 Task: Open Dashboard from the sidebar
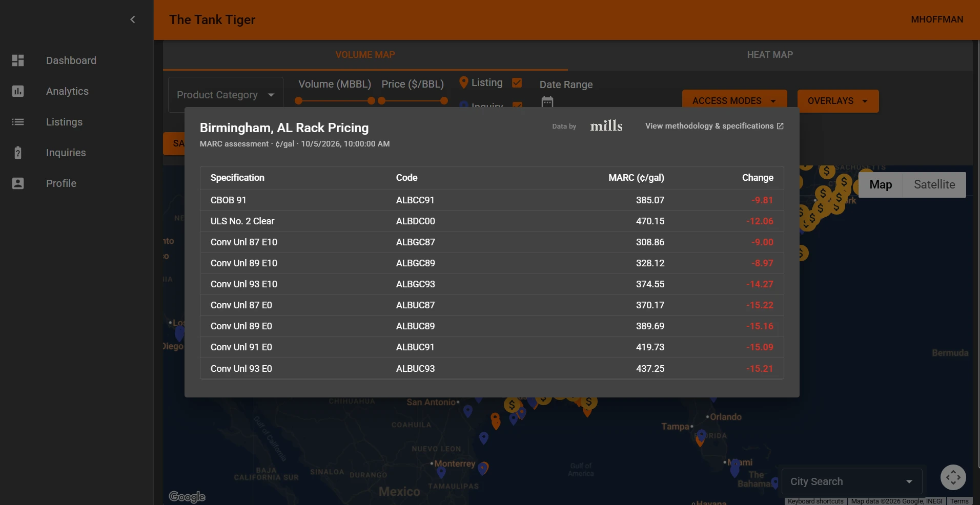click(x=71, y=60)
